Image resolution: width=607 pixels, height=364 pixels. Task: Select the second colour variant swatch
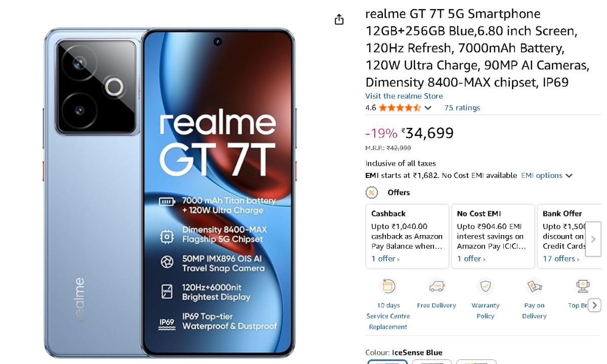(x=431, y=362)
